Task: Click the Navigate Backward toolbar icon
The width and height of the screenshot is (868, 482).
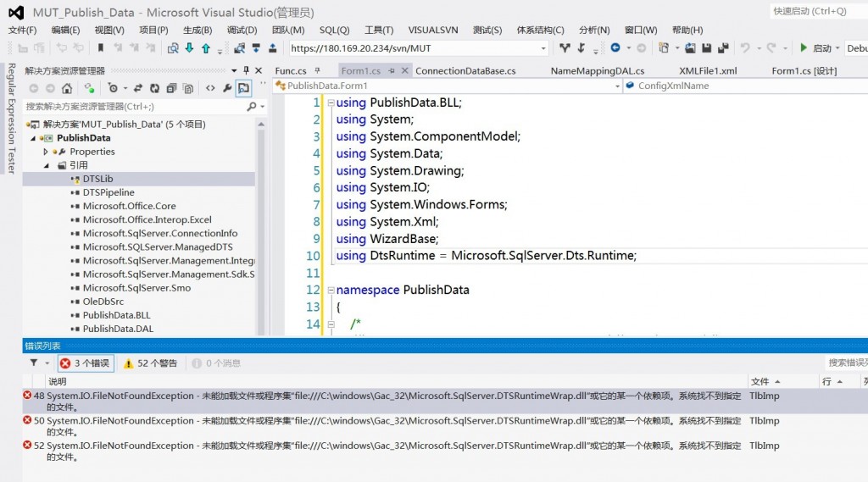Action: [x=615, y=48]
